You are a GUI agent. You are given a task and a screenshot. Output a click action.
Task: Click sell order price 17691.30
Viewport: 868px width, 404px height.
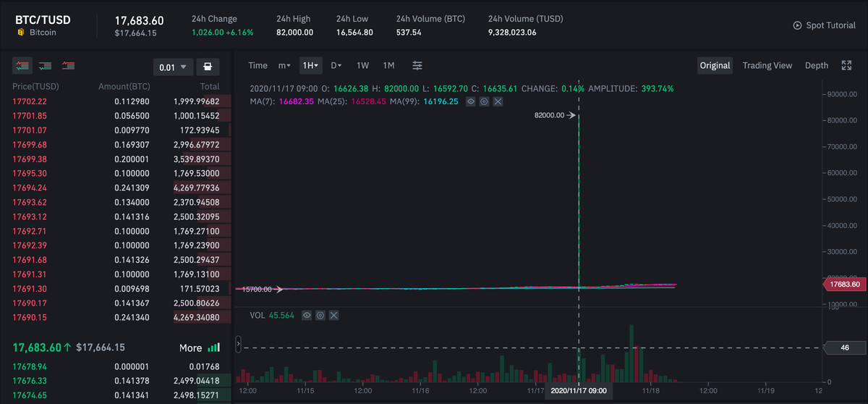30,288
